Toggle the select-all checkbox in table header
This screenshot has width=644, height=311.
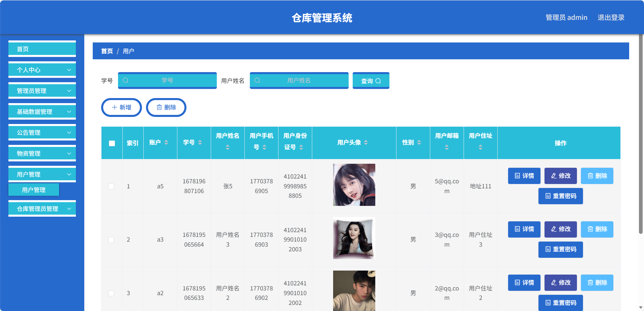[x=112, y=143]
